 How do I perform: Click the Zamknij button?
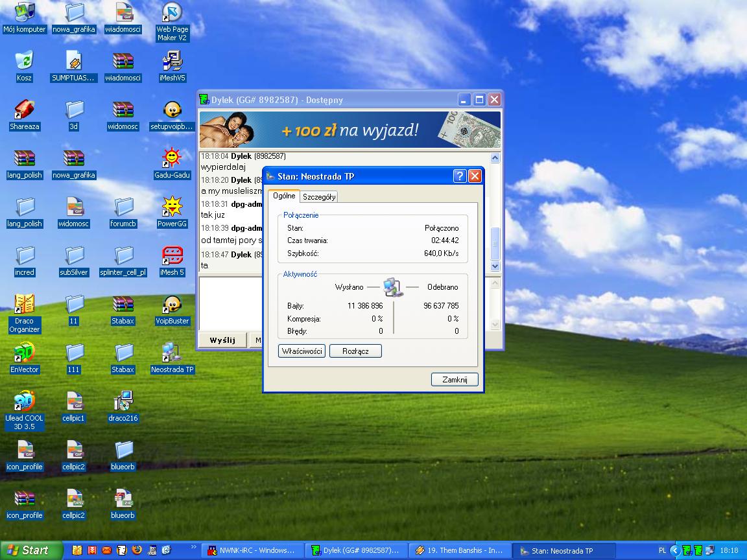point(455,380)
